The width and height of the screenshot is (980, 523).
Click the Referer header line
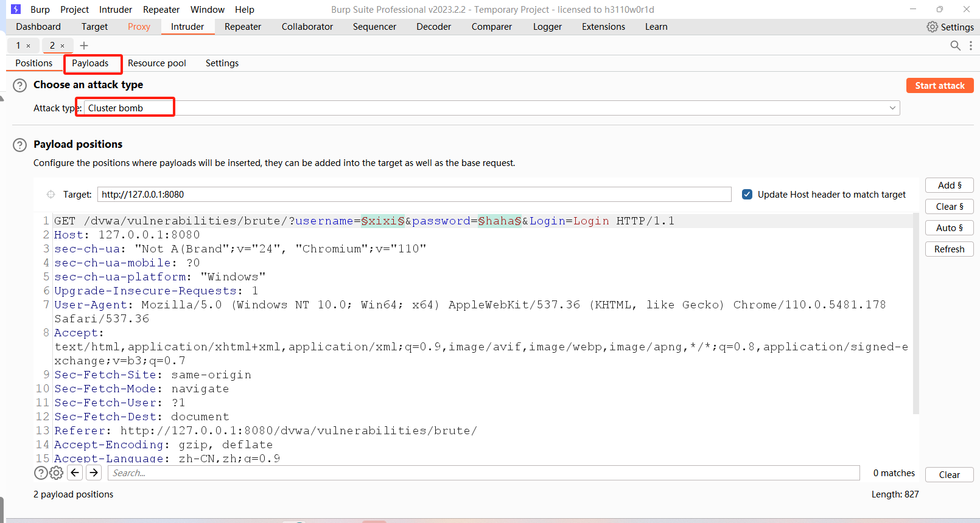[266, 431]
